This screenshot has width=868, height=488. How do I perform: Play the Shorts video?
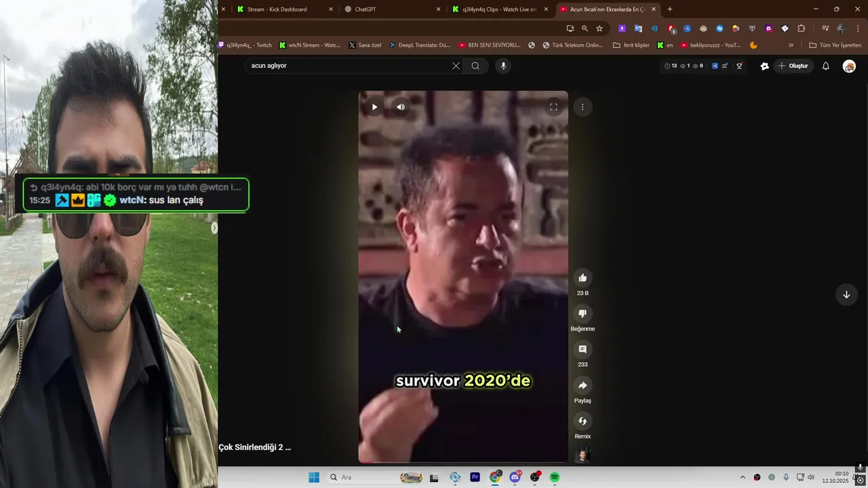[374, 107]
